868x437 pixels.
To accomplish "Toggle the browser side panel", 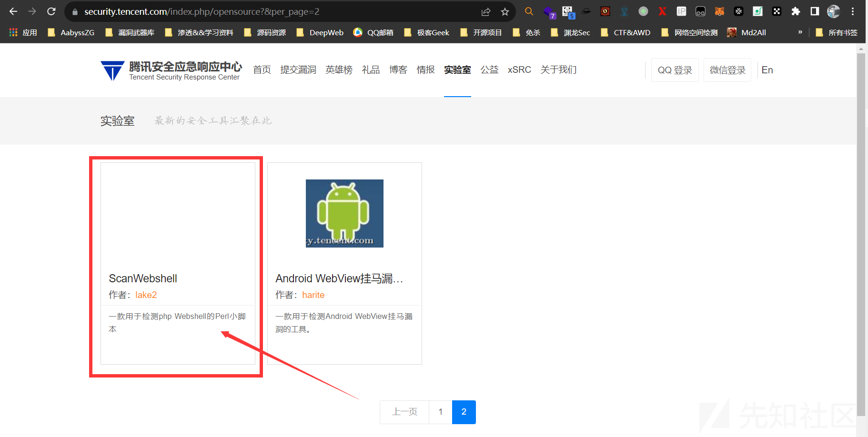I will 815,11.
